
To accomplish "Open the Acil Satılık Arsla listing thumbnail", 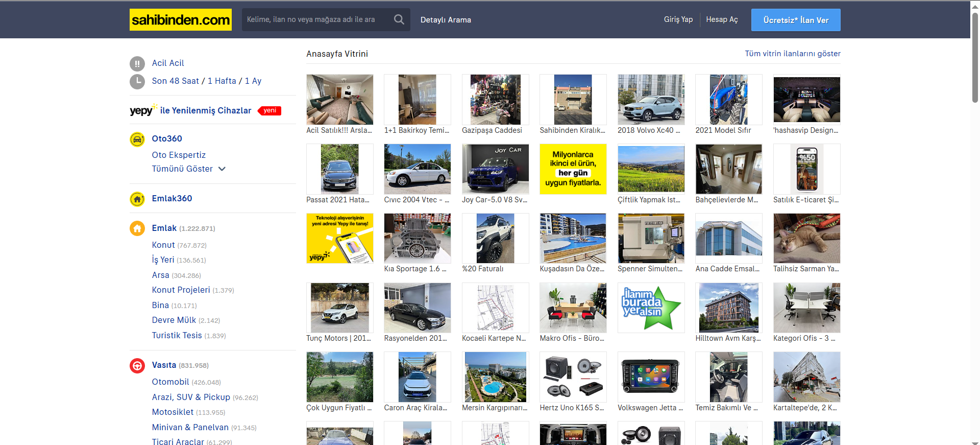I will tap(340, 100).
